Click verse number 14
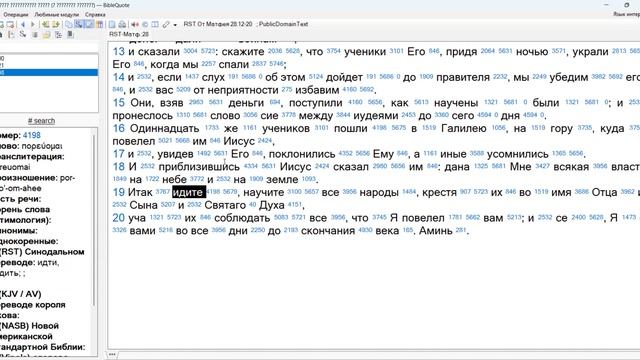640x360 pixels. (119, 77)
